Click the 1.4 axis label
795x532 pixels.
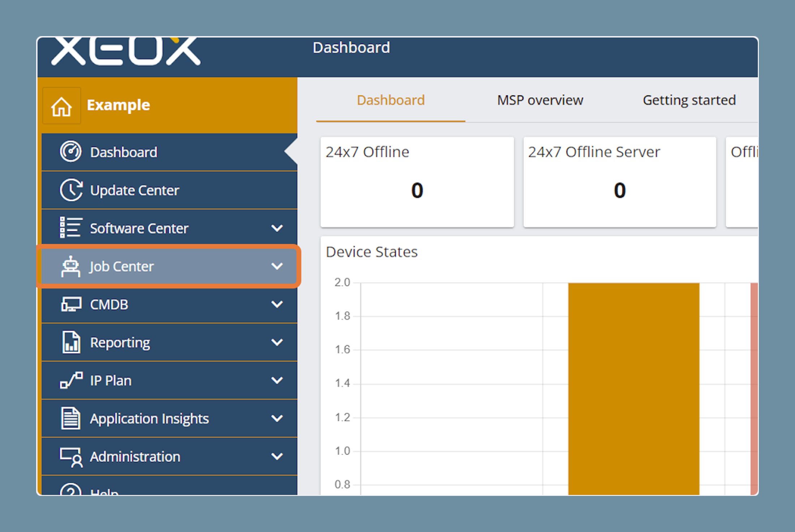click(342, 383)
